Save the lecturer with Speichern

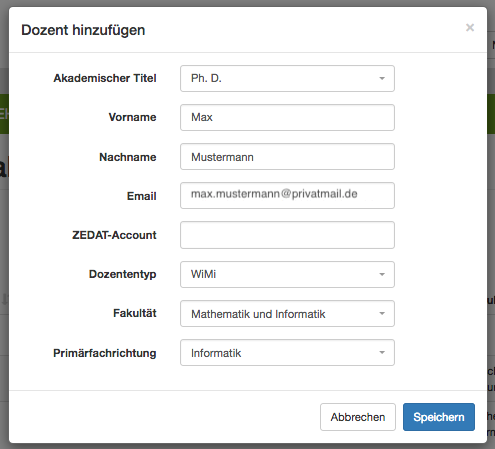pyautogui.click(x=439, y=417)
